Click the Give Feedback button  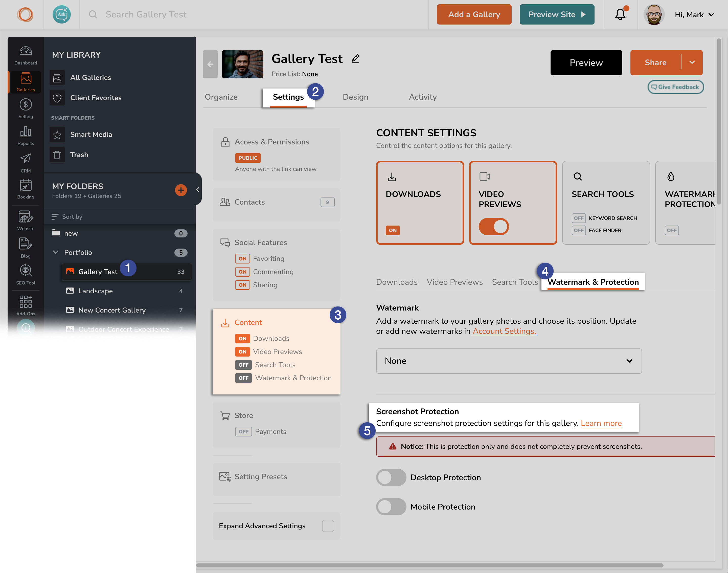(675, 87)
